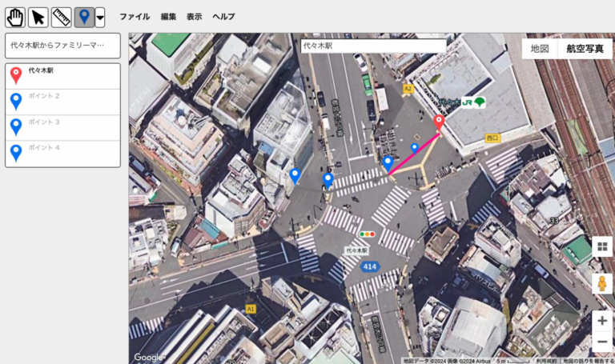This screenshot has height=364, width=615.
Task: Open the ファイル menu
Action: pyautogui.click(x=135, y=17)
